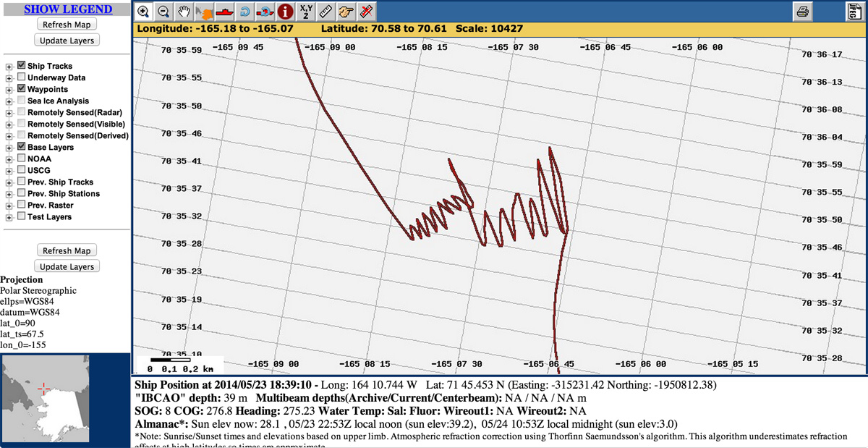Activate the Pan hand tool
The image size is (868, 448).
184,12
